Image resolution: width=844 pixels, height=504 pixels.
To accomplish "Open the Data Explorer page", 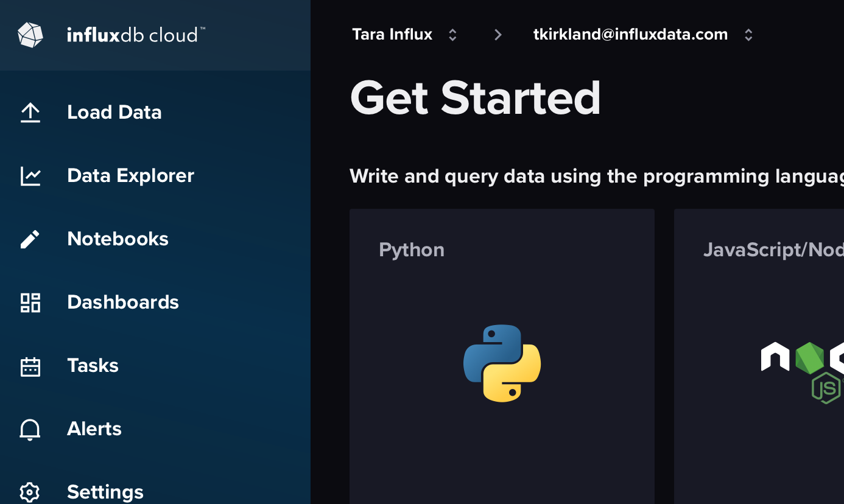I will pyautogui.click(x=130, y=175).
